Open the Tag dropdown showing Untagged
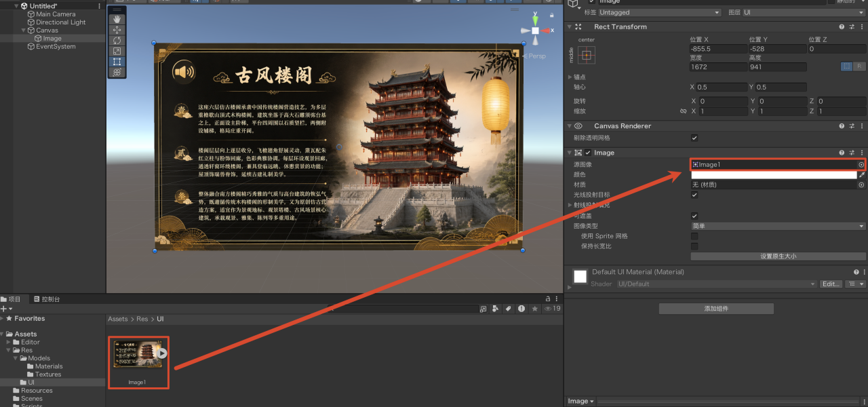The width and height of the screenshot is (868, 407). click(660, 12)
